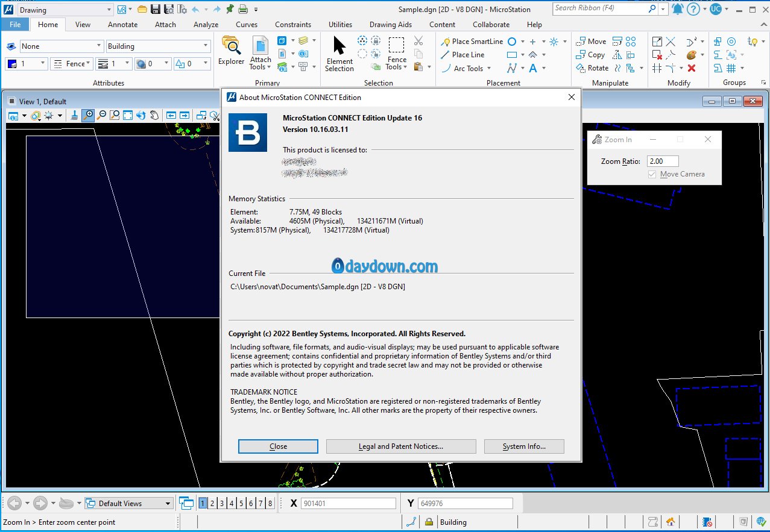Click the Window Area zoom icon in View 1

pos(115,115)
